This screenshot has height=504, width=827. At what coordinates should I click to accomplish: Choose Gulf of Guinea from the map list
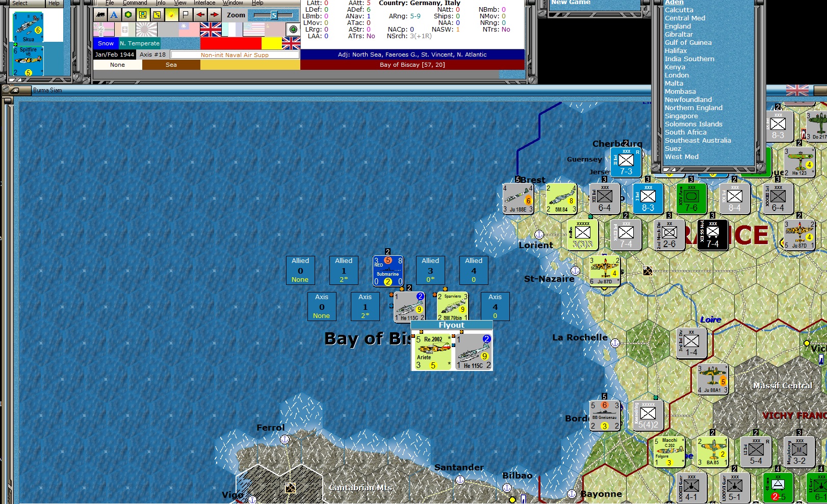(x=688, y=43)
